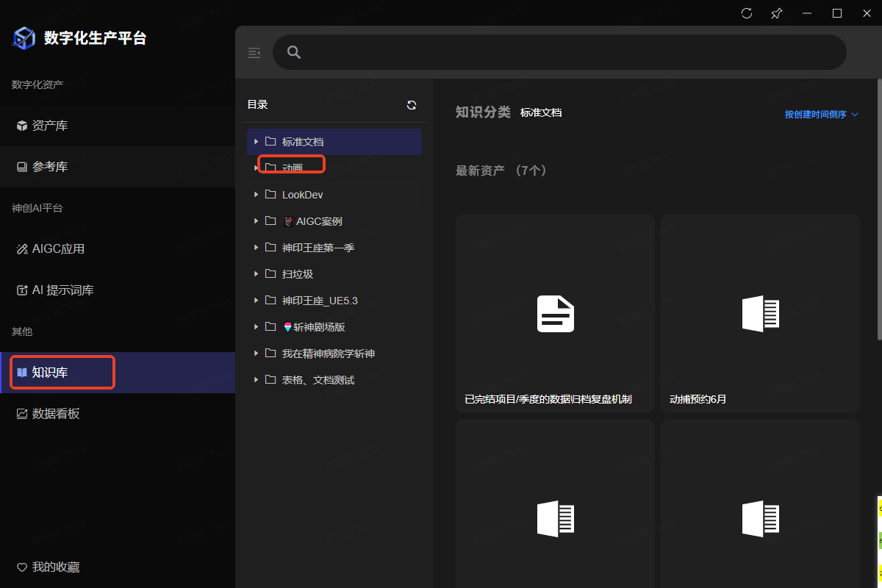Click folder icon of 神印王座_UE5.3
Image resolution: width=882 pixels, height=588 pixels.
point(270,300)
